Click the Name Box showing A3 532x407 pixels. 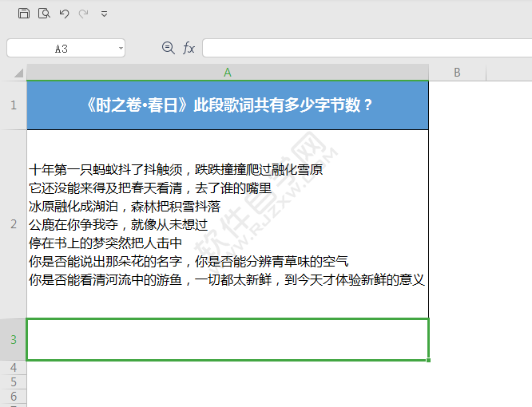point(66,48)
